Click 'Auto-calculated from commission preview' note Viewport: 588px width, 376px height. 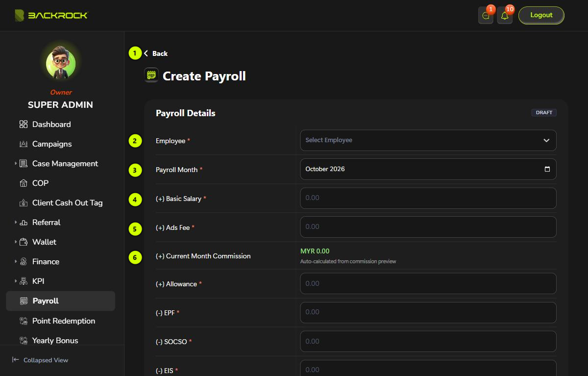[x=348, y=261]
